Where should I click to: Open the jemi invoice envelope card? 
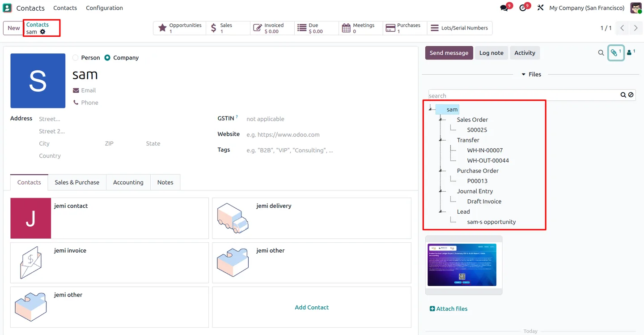(x=109, y=263)
